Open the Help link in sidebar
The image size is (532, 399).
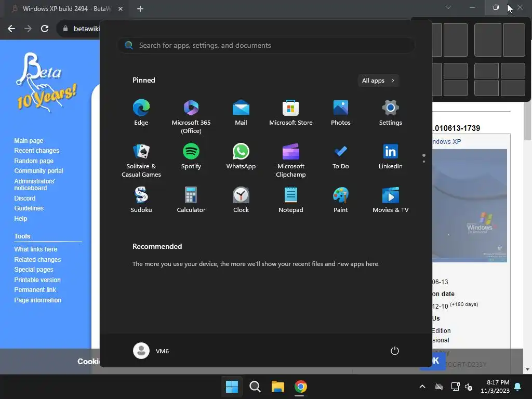[x=20, y=219]
